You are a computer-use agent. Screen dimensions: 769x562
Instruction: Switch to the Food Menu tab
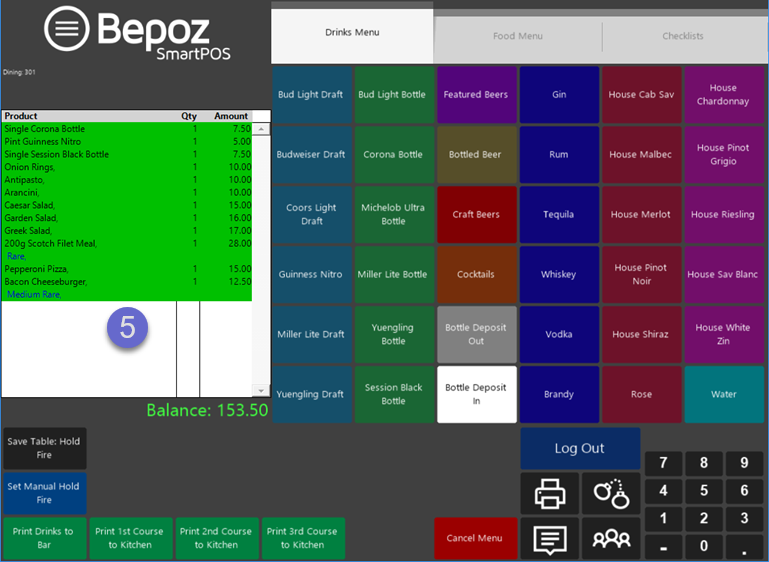point(518,36)
